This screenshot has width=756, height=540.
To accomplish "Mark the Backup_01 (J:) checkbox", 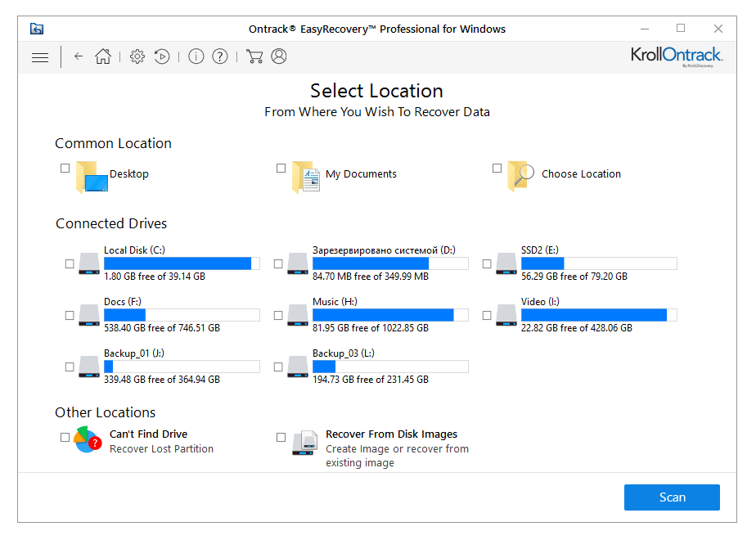I will coord(70,367).
